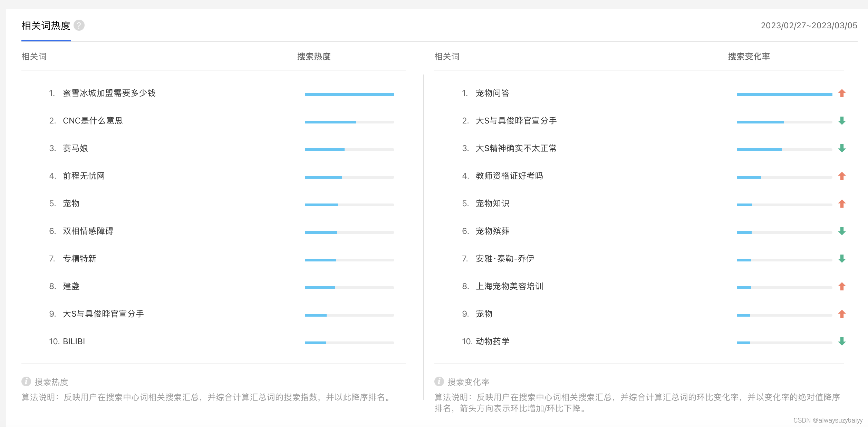
Task: Select the 相关词热度 tab
Action: (x=46, y=26)
